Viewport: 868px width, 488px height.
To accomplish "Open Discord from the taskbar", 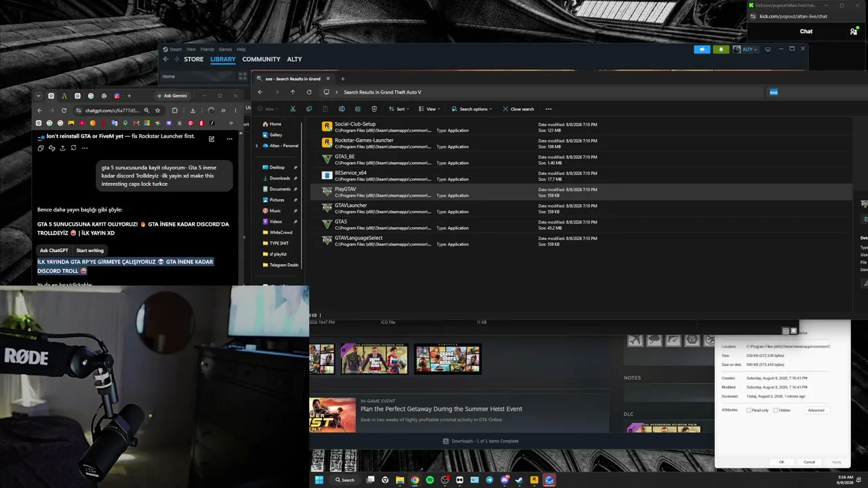I will [x=505, y=480].
